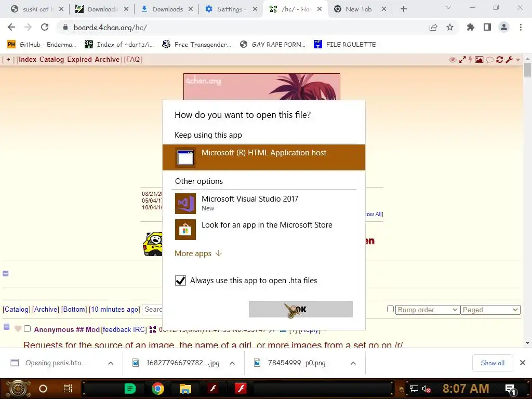The height and width of the screenshot is (399, 532).
Task: Expand options for 78454999_p0.png download
Action: click(353, 363)
